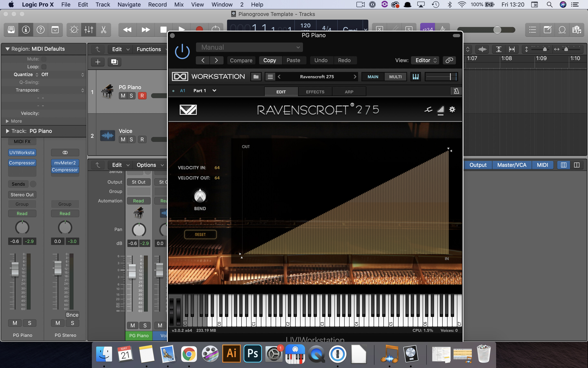Open the List Editors toolbar button

pos(533,30)
